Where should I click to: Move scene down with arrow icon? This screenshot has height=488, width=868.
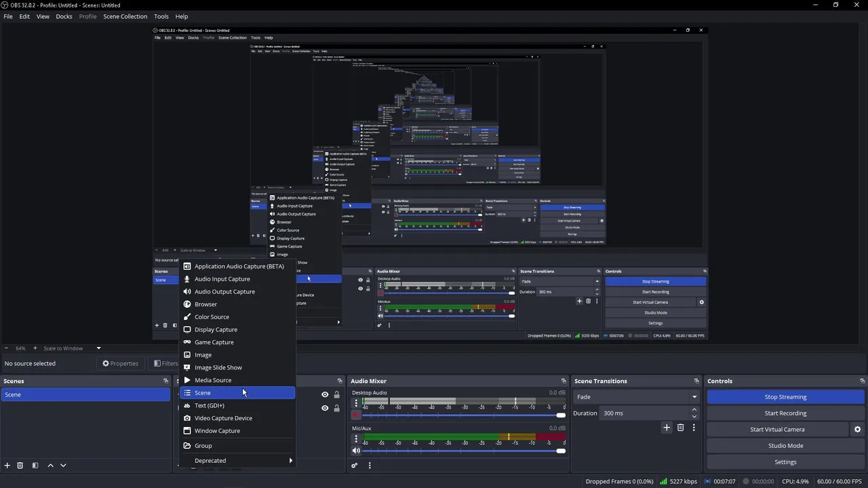point(63,466)
